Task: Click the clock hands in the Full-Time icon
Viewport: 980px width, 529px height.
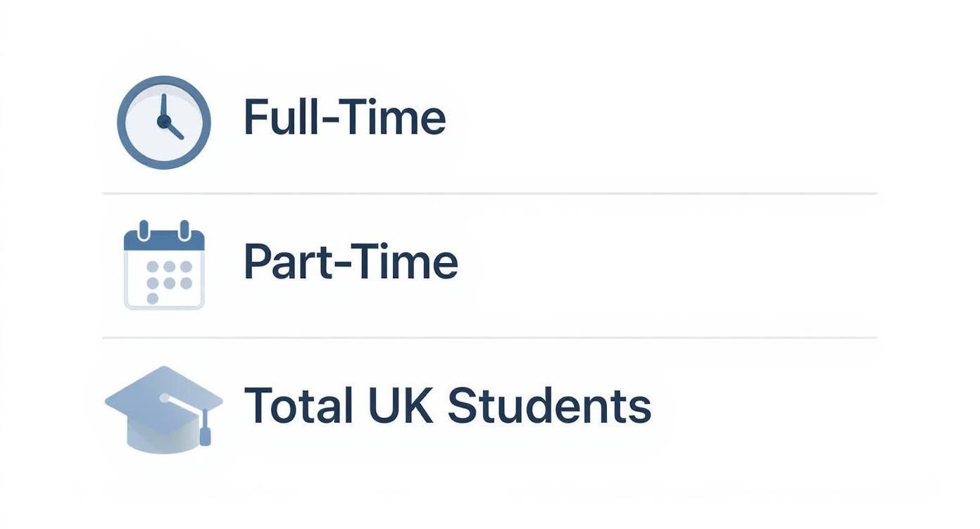Action: 163,121
